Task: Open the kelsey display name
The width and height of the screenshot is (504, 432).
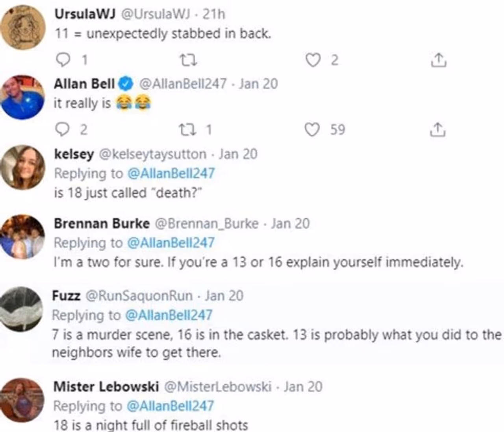Action: click(x=74, y=154)
